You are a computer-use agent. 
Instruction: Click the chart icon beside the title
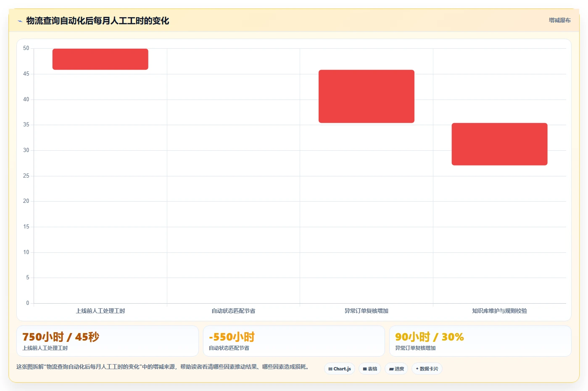[20, 21]
